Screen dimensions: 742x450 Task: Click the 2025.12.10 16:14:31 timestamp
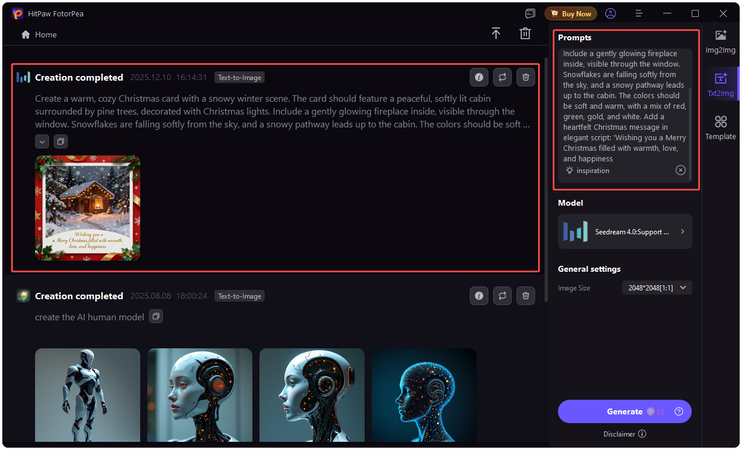point(168,77)
